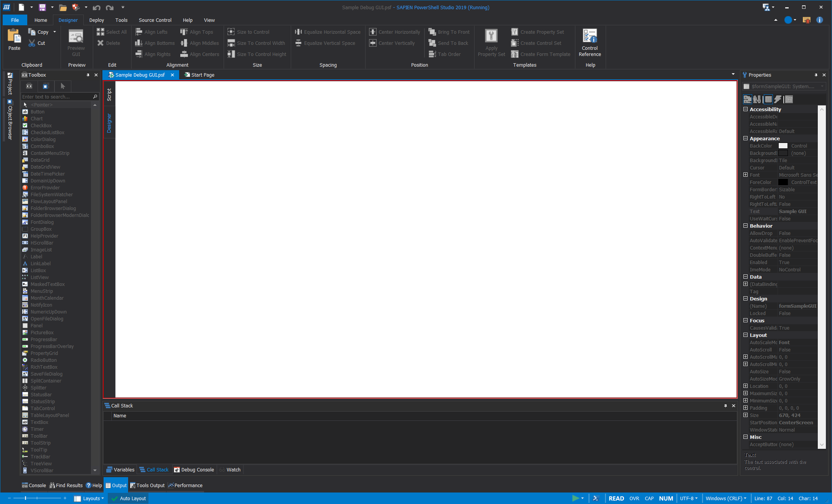Switch to the Home ribbon tab
This screenshot has height=504, width=832.
41,20
